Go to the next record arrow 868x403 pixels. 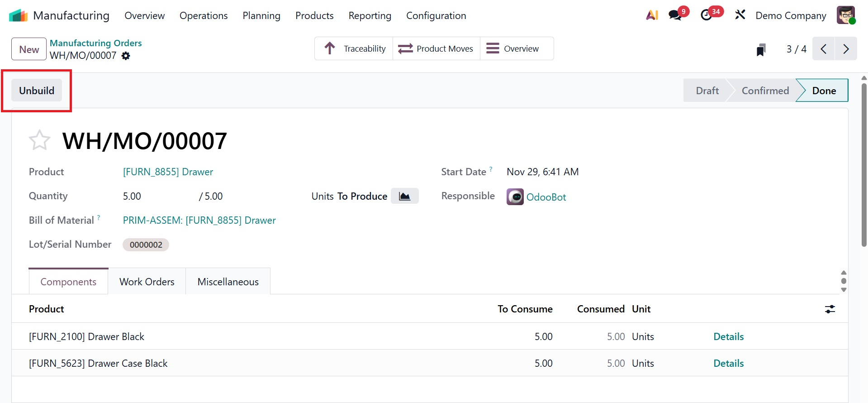846,49
